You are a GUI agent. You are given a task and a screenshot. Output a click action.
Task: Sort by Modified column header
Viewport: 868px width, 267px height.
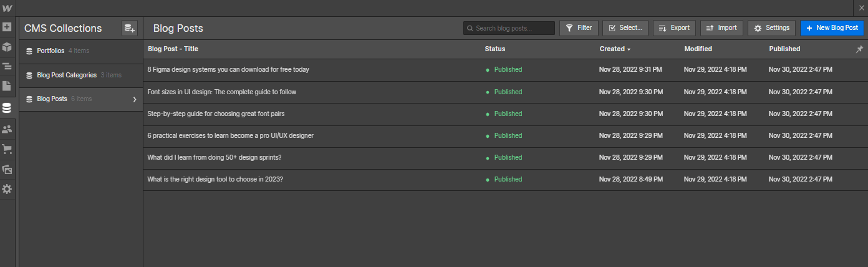(x=698, y=49)
